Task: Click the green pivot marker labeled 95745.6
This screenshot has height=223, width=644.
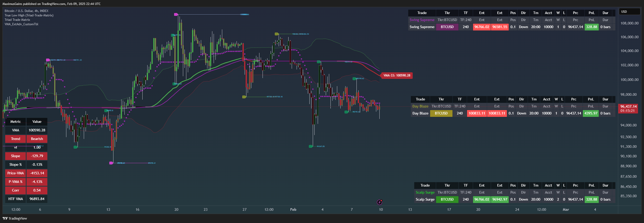Action: click(x=346, y=112)
